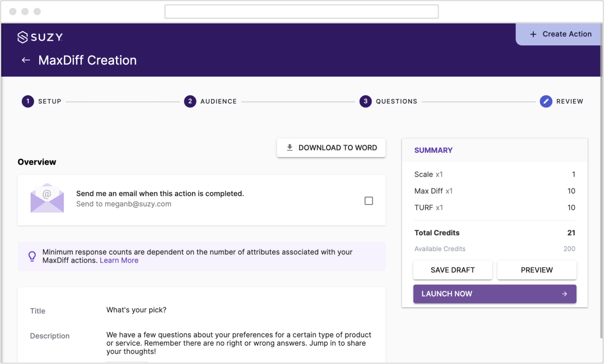Click the Suzy logo icon

click(23, 37)
